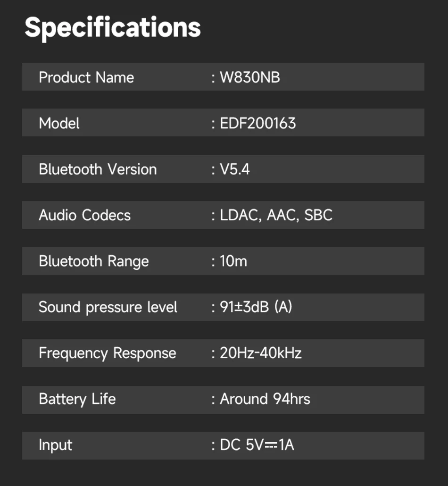Select the Product Name label
The width and height of the screenshot is (448, 486).
[x=86, y=77]
